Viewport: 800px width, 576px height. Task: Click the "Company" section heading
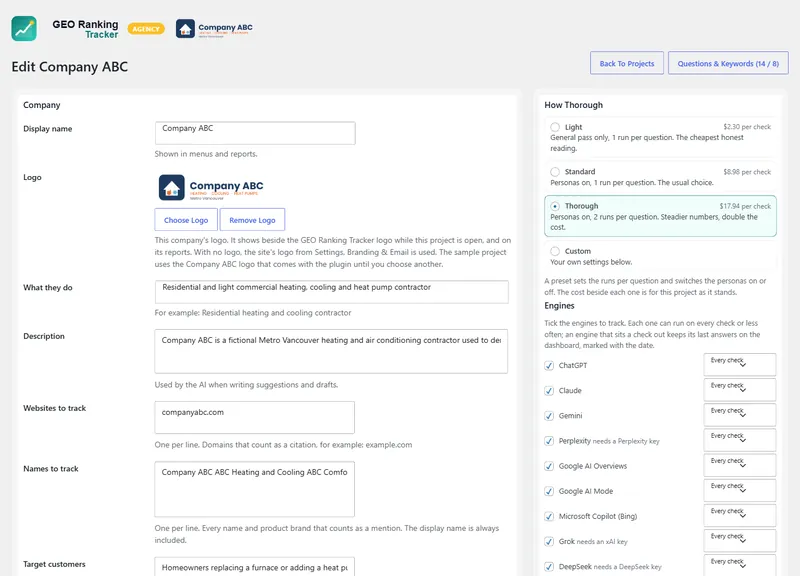42,105
